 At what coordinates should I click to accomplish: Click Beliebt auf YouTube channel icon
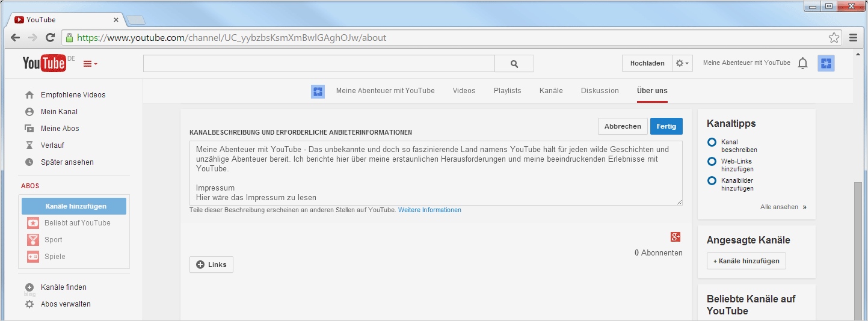point(33,223)
